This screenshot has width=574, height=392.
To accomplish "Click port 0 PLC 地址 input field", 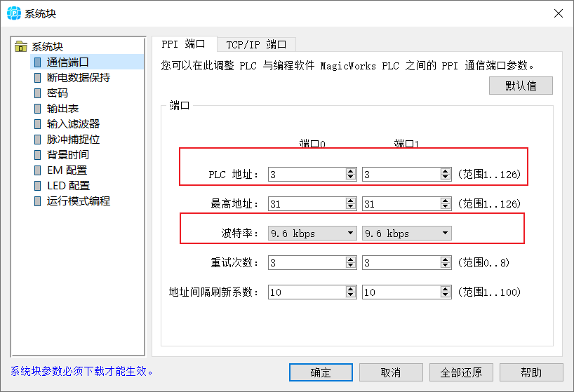I will point(307,174).
